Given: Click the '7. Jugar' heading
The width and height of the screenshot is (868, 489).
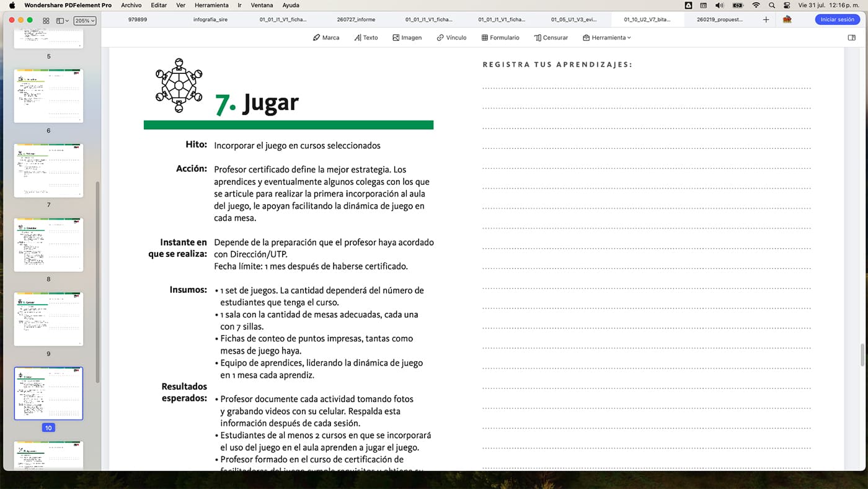Looking at the screenshot, I should tap(257, 103).
